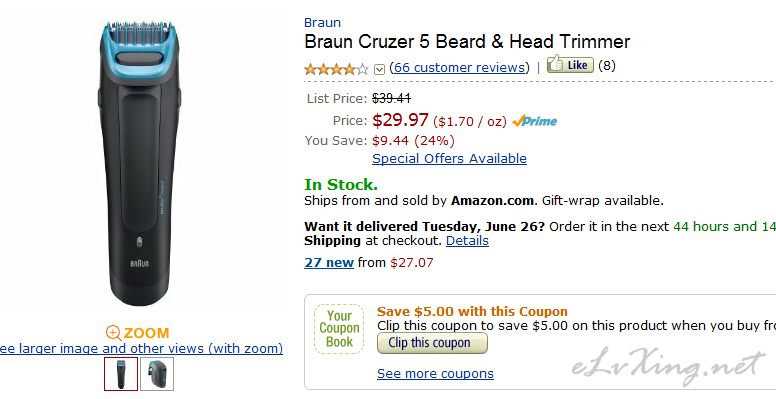Open the 27 new offers link
The width and height of the screenshot is (776, 399).
[x=329, y=262]
